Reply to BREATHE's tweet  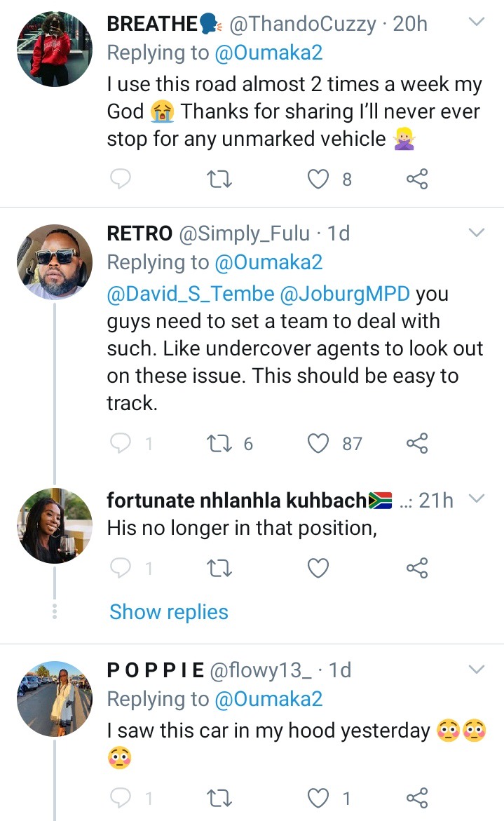[x=121, y=179]
